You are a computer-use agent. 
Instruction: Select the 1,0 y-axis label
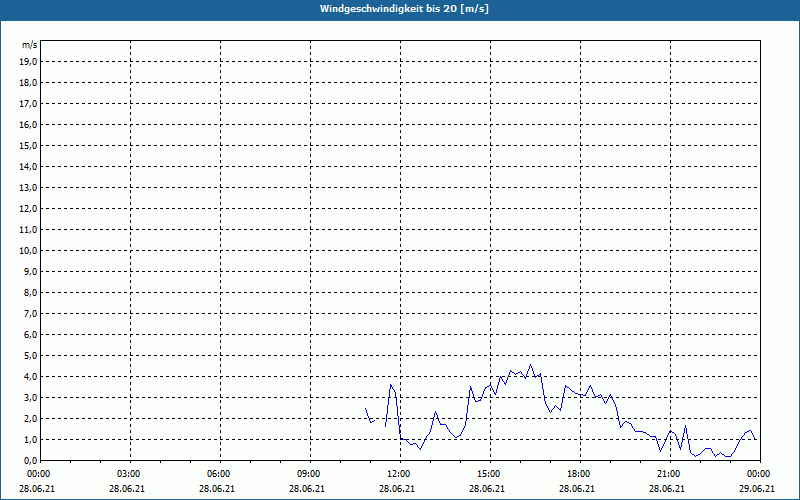coord(30,439)
